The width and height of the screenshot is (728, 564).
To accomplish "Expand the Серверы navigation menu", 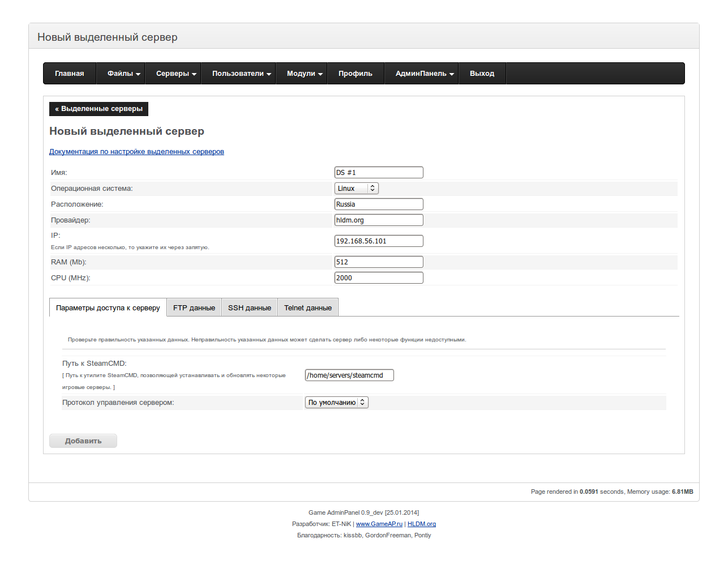I will [176, 74].
